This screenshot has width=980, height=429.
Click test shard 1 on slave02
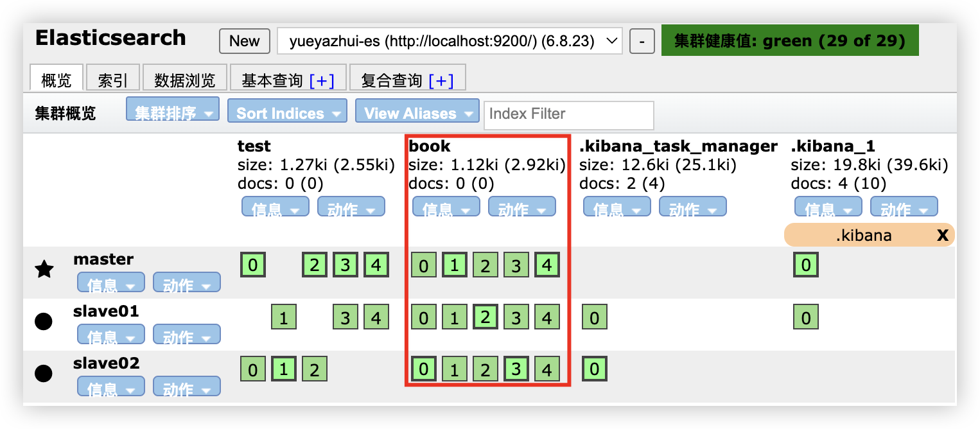click(x=284, y=369)
